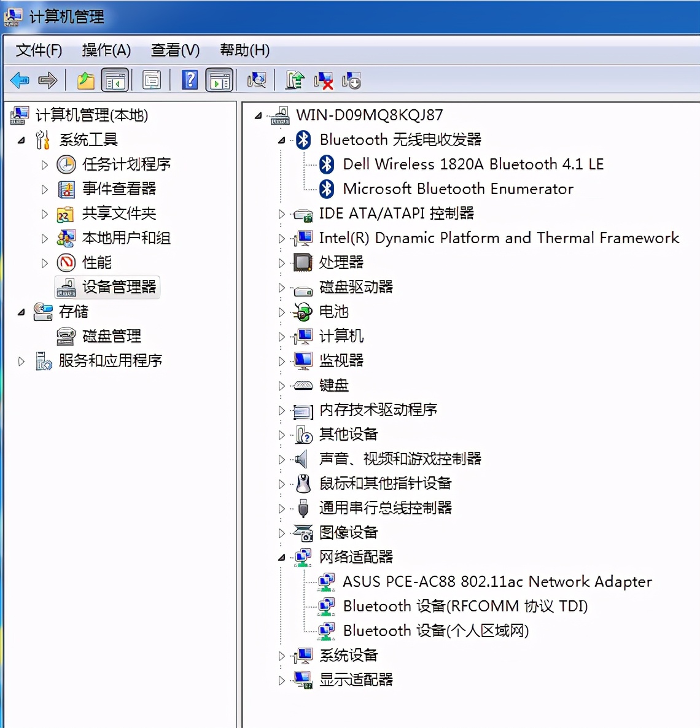
Task: Click the Update driver software toolbar icon
Action: coord(294,80)
